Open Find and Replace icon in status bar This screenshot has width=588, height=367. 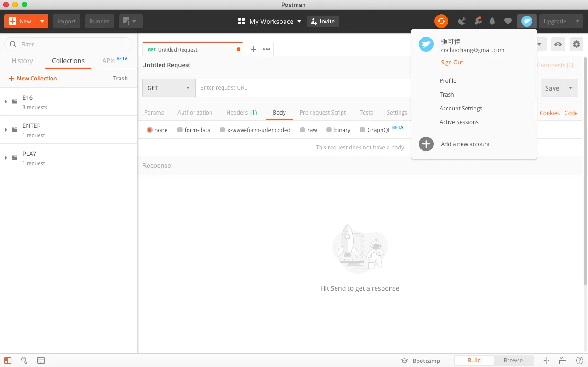coord(24,361)
